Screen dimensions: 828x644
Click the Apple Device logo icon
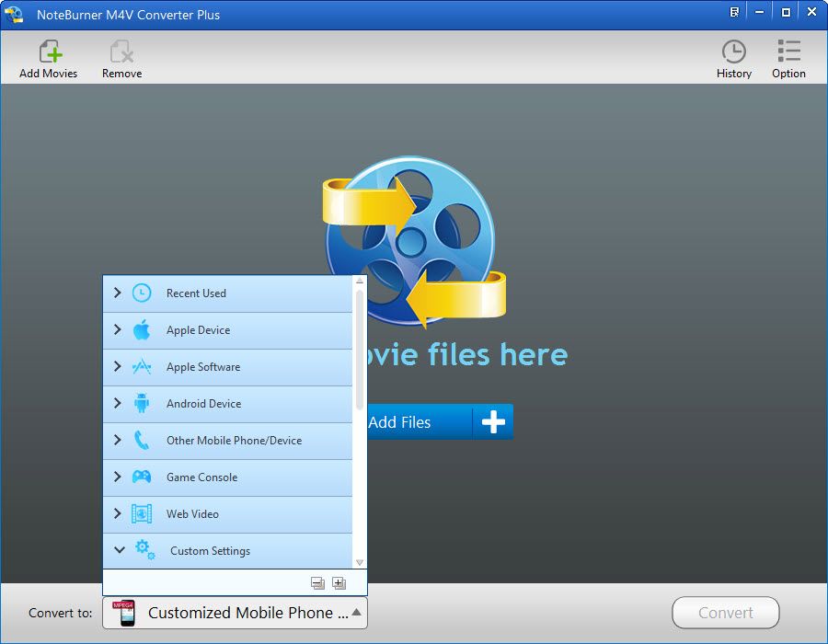click(x=142, y=330)
